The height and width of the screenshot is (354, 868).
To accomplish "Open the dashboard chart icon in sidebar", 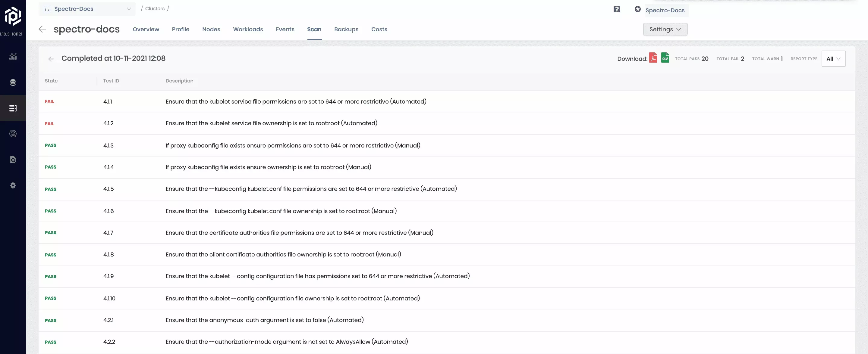I will [x=13, y=57].
